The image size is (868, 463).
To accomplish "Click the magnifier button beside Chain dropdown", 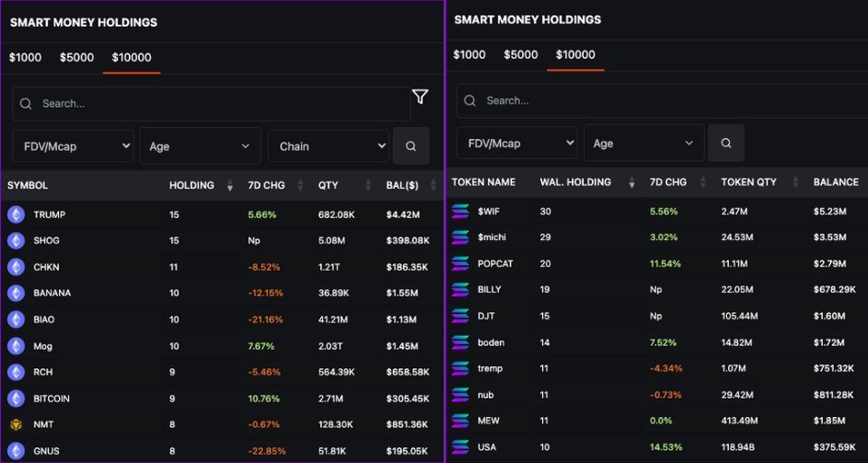I will [411, 146].
